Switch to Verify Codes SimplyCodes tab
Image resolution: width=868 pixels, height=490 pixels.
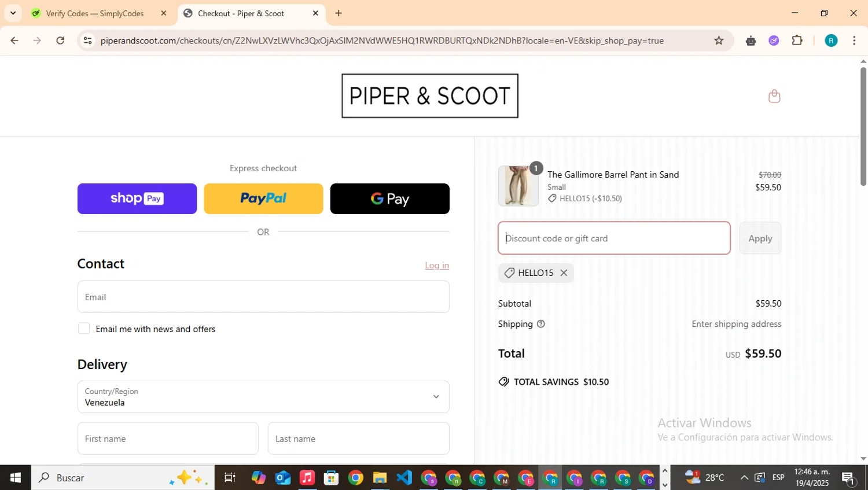(x=95, y=13)
